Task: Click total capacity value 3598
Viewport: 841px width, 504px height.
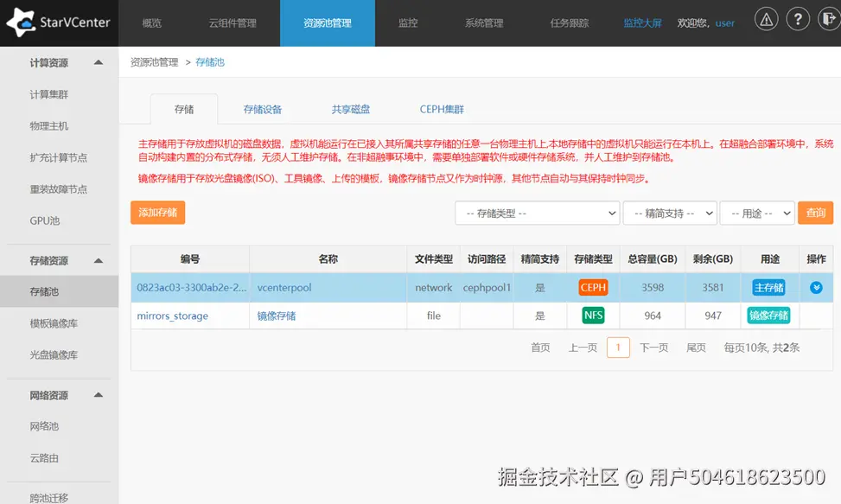Action: [x=653, y=287]
